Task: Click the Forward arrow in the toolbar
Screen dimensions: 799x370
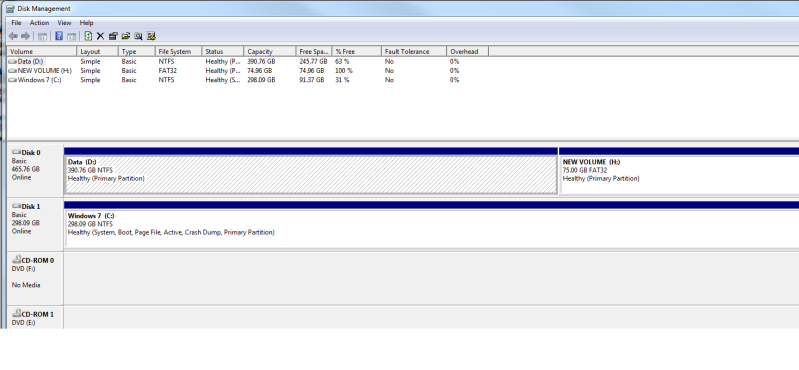Action: (x=25, y=36)
